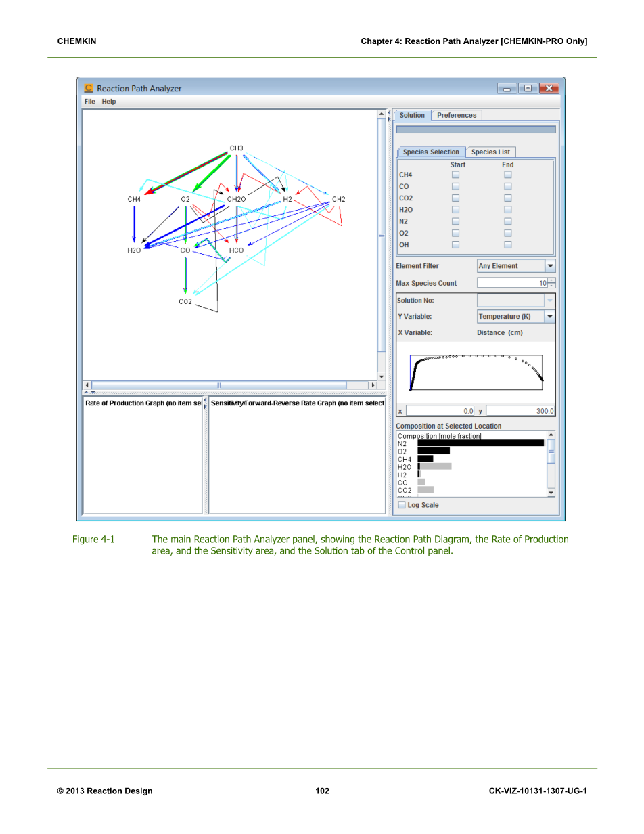
Task: Select the CH2 node in diagram
Action: point(339,199)
